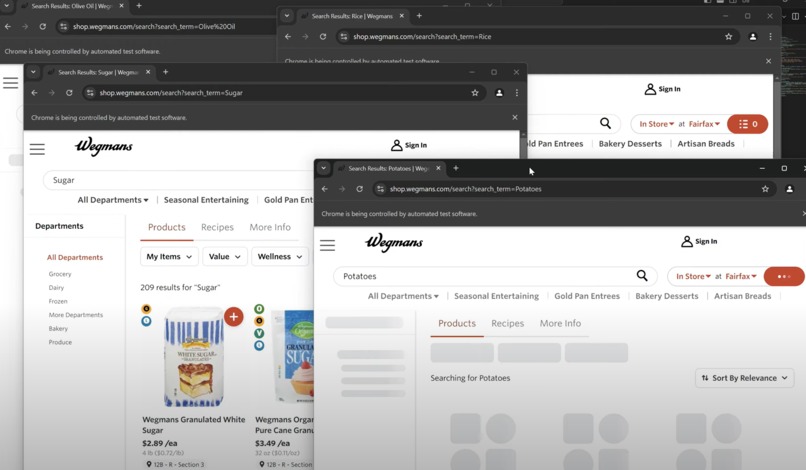
Task: Select Grocery department in sidebar
Action: tap(60, 274)
